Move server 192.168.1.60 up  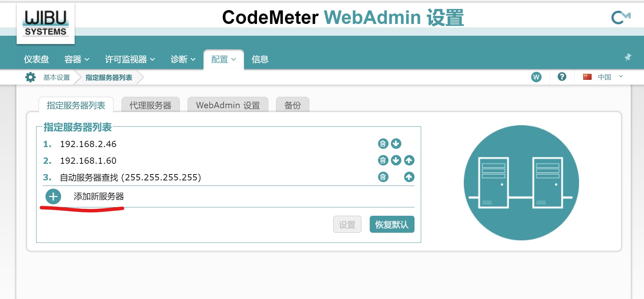(409, 160)
